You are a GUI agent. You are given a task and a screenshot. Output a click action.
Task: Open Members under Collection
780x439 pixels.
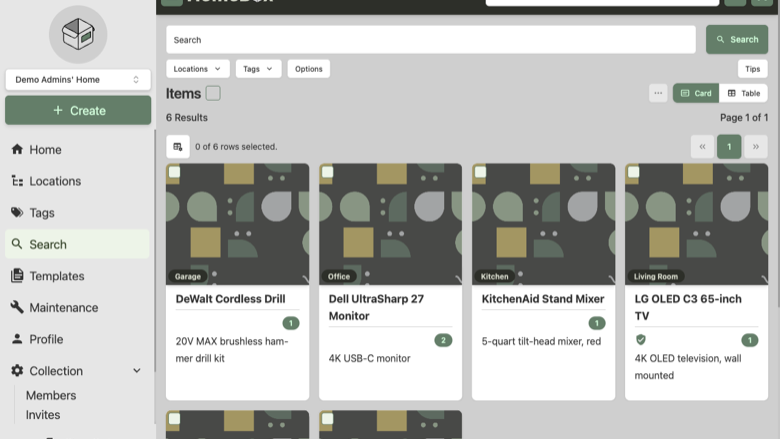51,395
